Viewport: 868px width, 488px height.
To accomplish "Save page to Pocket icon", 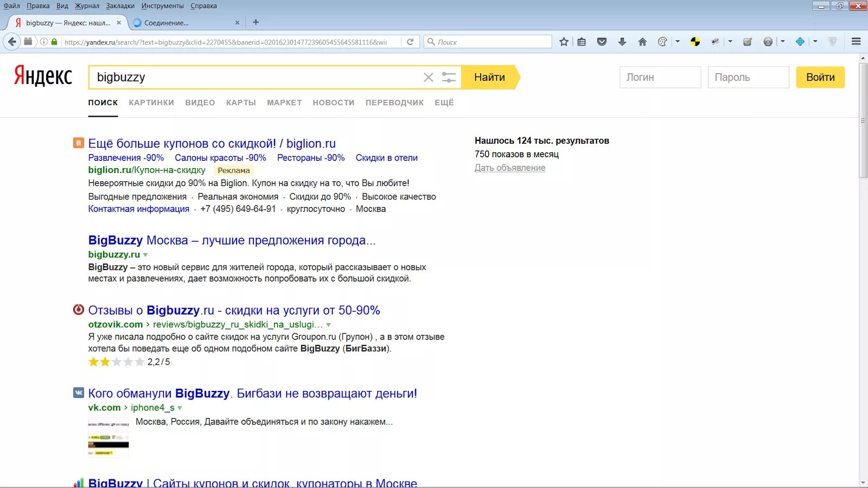I will coord(602,42).
